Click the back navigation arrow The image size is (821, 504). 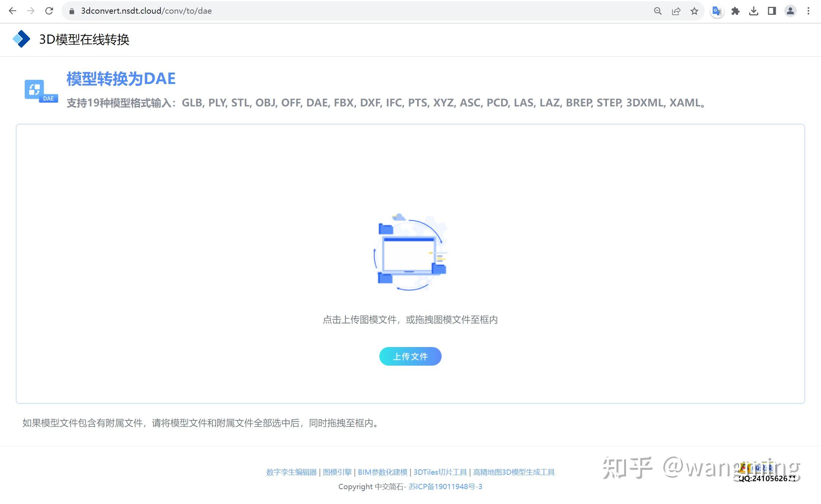13,11
